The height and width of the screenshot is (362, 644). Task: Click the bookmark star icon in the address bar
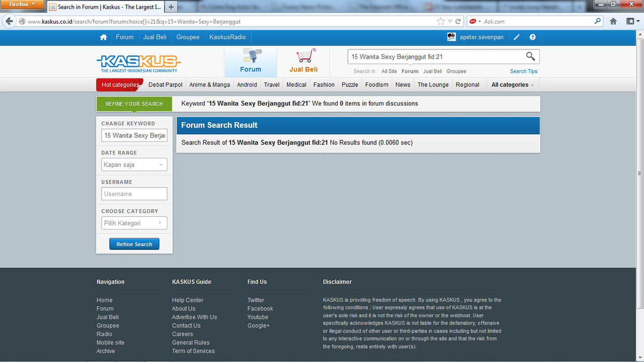(x=441, y=21)
